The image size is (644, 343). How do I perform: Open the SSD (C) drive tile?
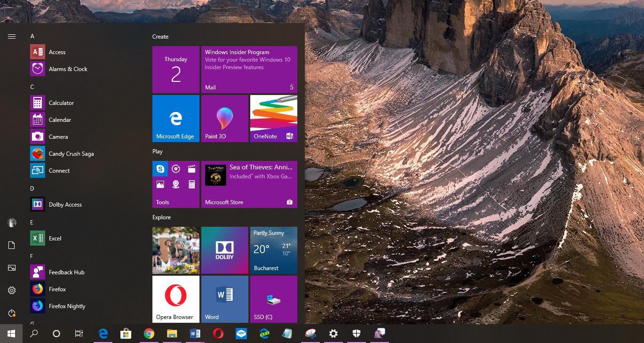click(x=274, y=299)
